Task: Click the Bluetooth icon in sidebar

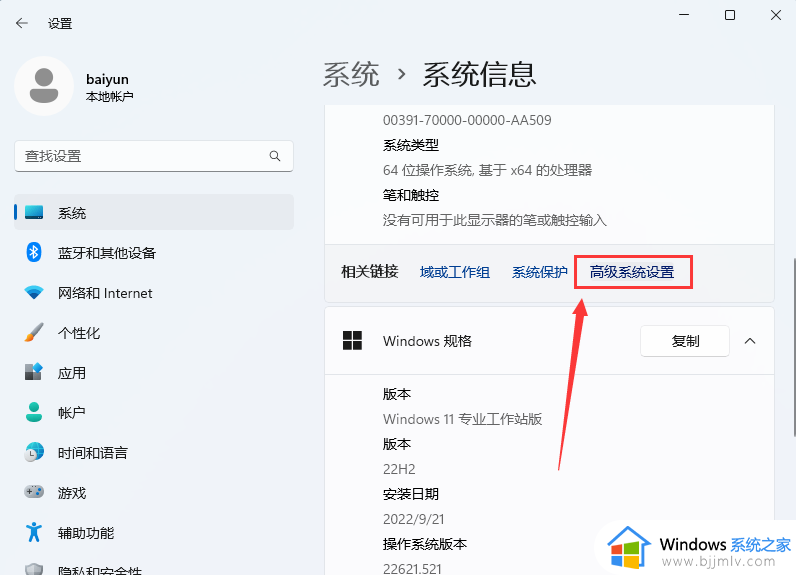Action: point(34,252)
